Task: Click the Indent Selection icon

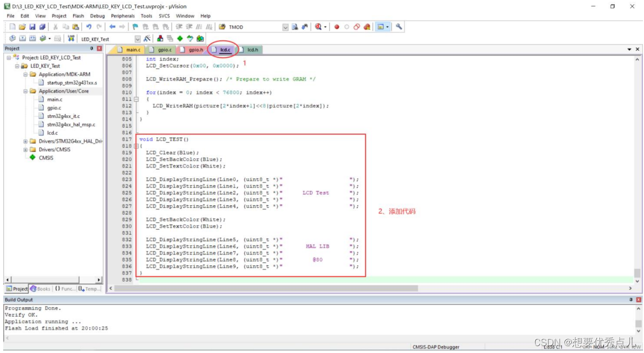Action: click(x=179, y=27)
